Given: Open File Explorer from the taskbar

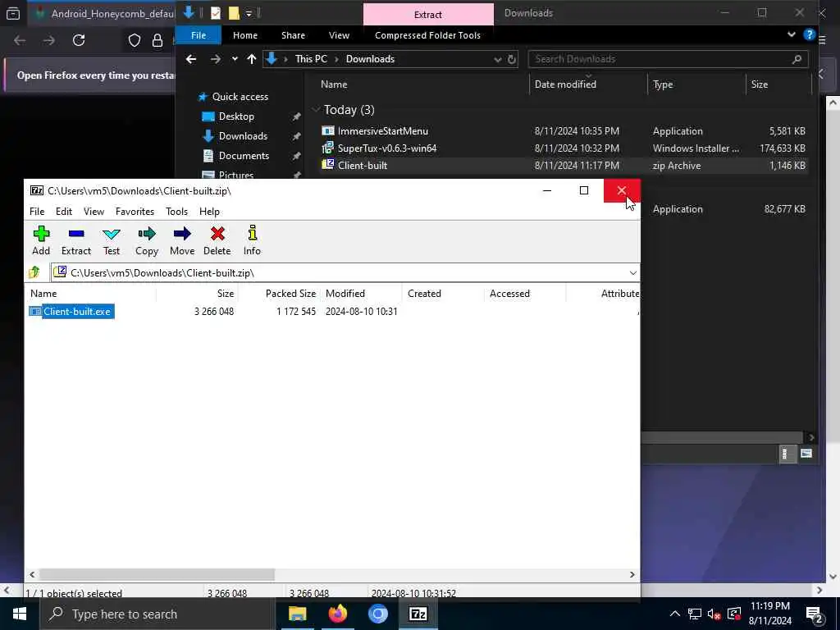Looking at the screenshot, I should pos(297,614).
